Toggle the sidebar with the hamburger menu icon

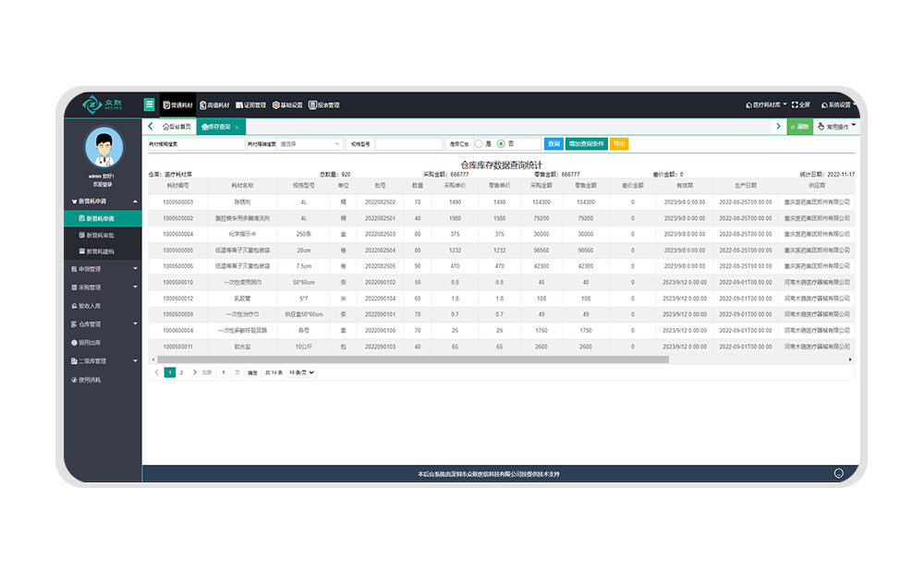149,104
